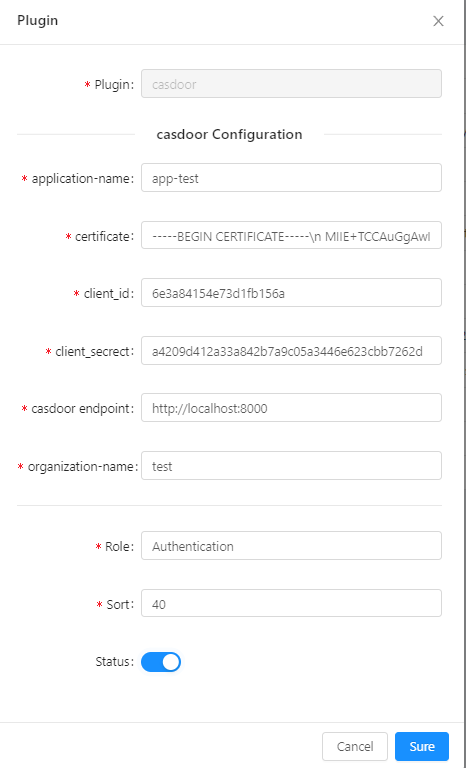Click the Plugin dialog title text
The width and height of the screenshot is (466, 768).
(38, 21)
